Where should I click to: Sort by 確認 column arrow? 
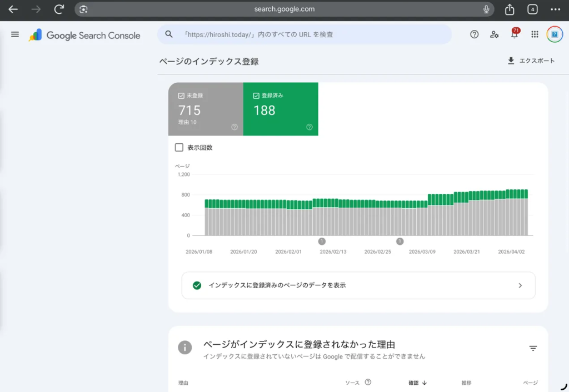(425, 383)
